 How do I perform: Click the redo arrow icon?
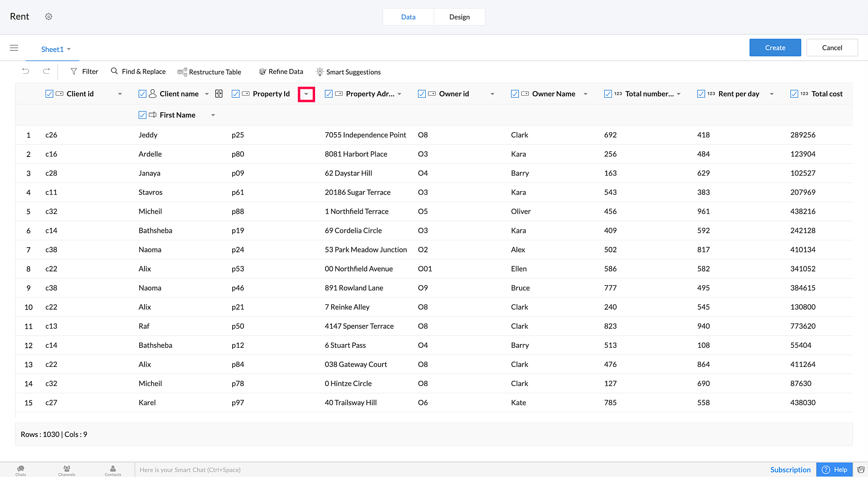point(46,71)
